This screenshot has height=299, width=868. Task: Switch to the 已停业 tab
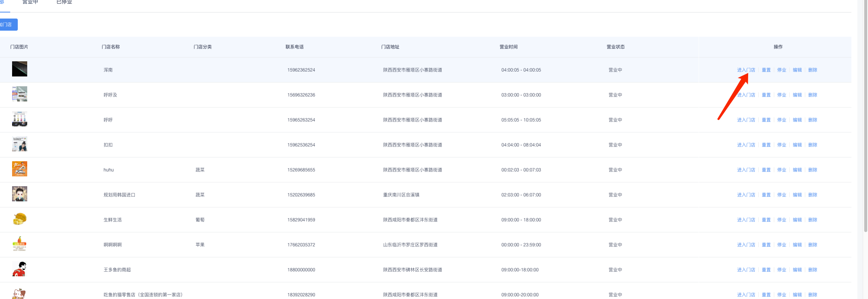pyautogui.click(x=64, y=2)
